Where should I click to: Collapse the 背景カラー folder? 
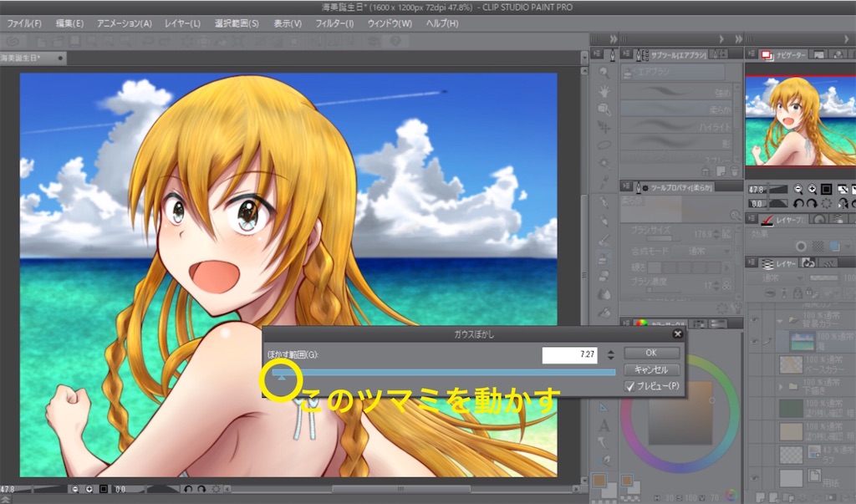[780, 320]
